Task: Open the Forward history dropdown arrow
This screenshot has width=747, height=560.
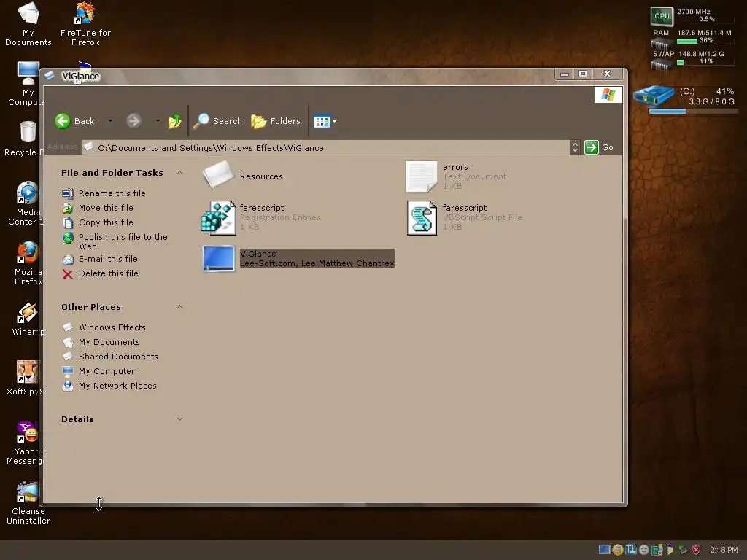Action: click(x=158, y=121)
